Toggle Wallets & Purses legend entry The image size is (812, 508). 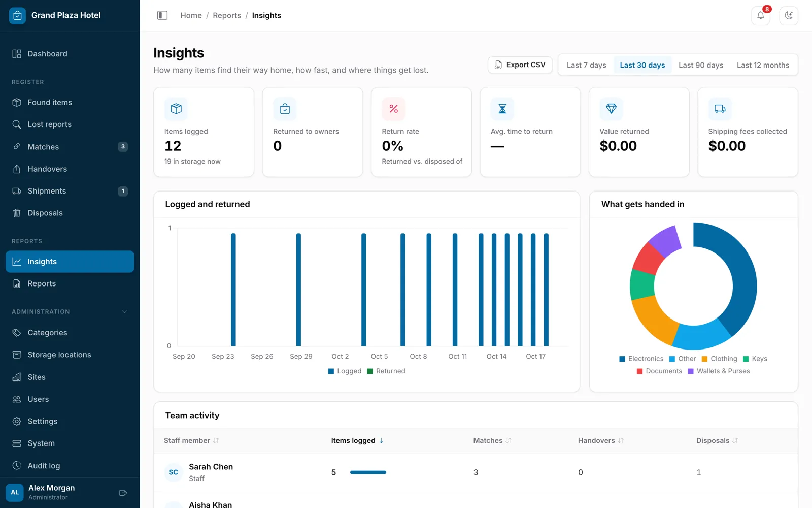pyautogui.click(x=719, y=371)
